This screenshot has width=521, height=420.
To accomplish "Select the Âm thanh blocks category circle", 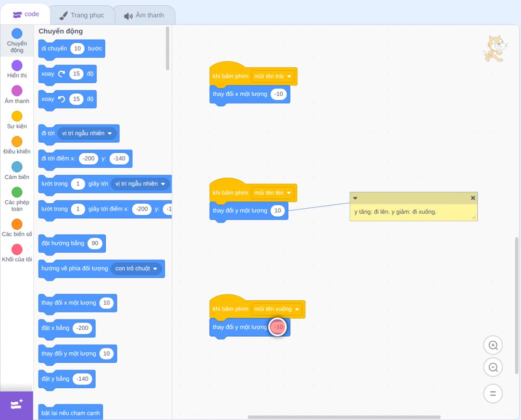I will pos(17,91).
